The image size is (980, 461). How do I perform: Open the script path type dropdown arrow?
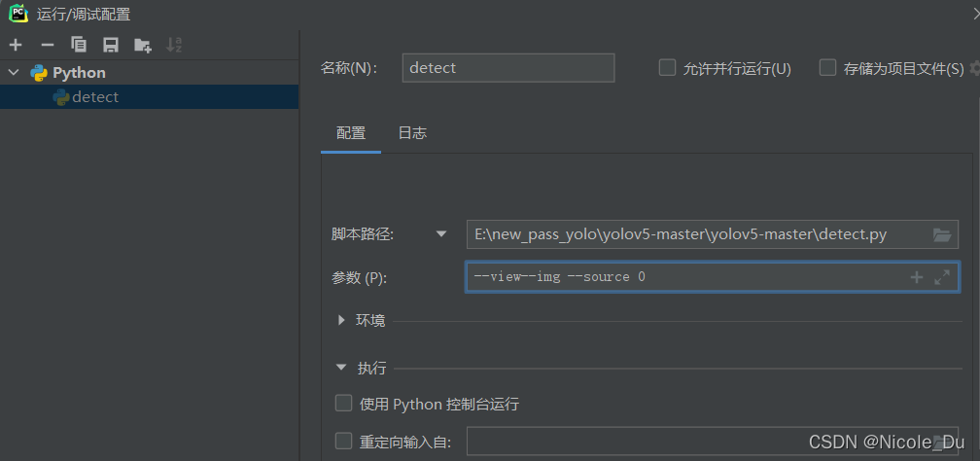[x=441, y=234]
